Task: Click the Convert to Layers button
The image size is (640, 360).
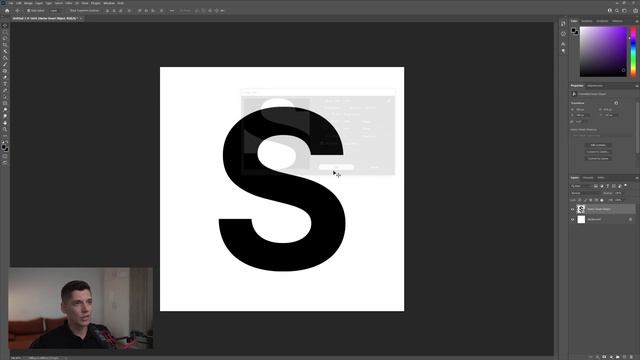Action: point(598,158)
